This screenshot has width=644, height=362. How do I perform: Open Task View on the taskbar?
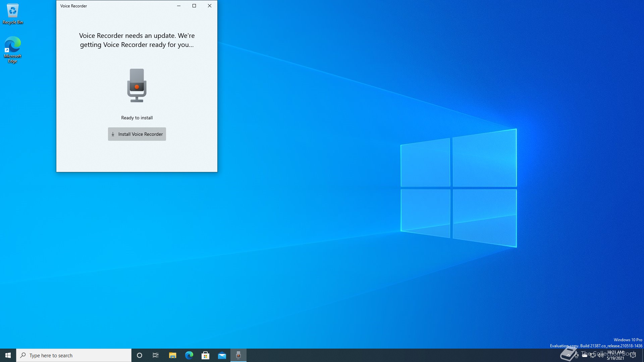tap(156, 355)
